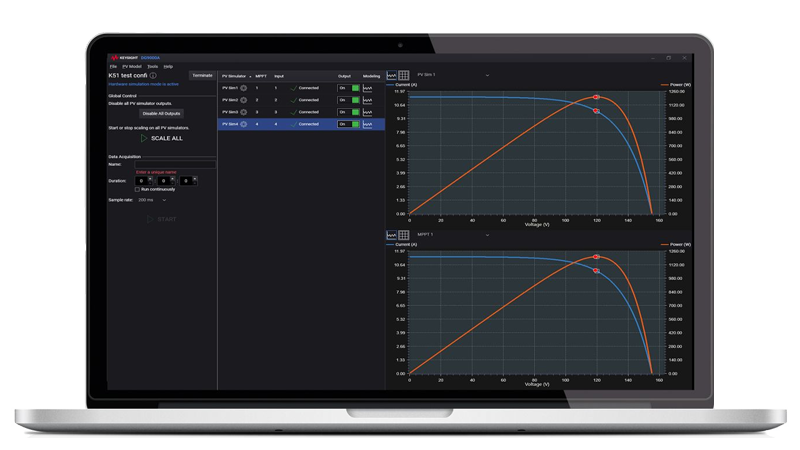This screenshot has width=800, height=450.
Task: Click the info icon next to K51 test config
Action: 153,75
